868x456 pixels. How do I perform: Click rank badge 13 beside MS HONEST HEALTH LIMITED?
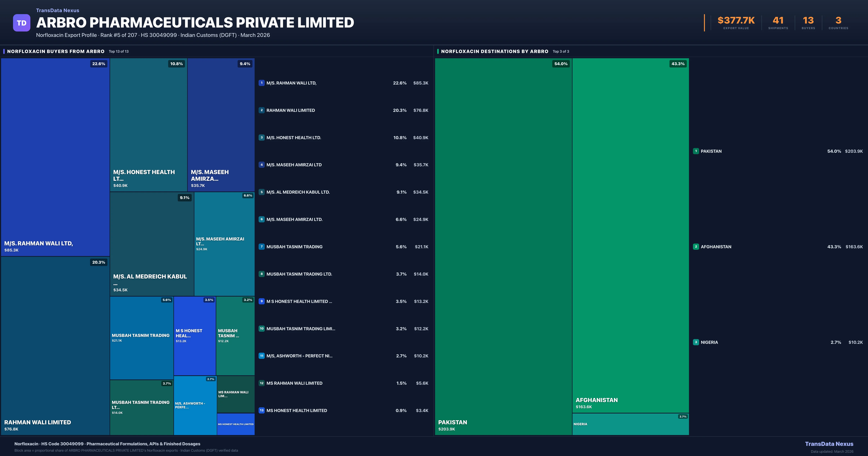click(261, 410)
